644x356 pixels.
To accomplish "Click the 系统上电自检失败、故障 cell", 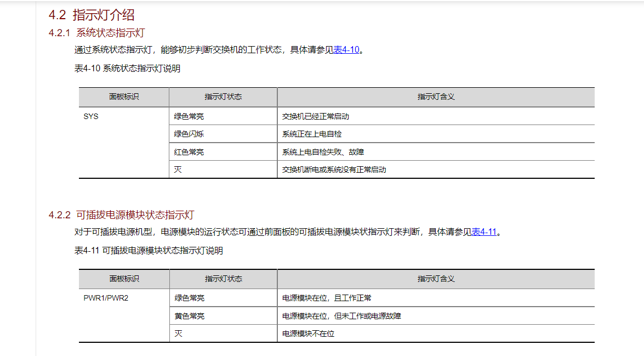I will point(436,152).
